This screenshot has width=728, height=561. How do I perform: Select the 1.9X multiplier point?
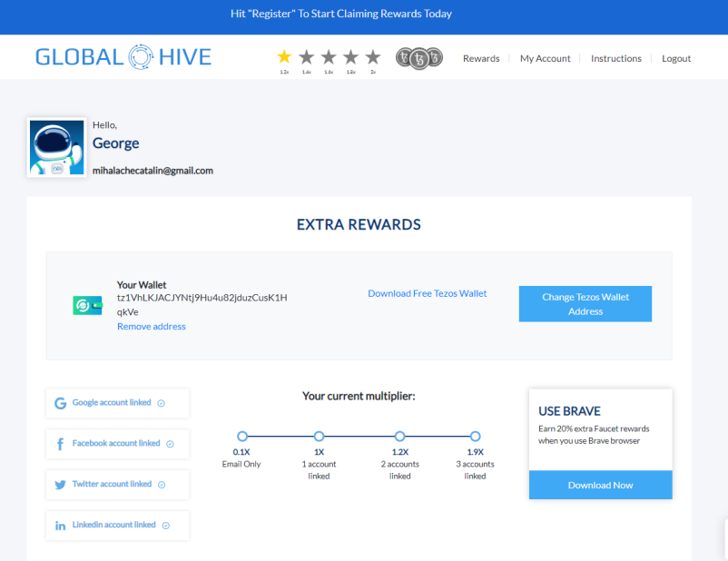[x=475, y=436]
